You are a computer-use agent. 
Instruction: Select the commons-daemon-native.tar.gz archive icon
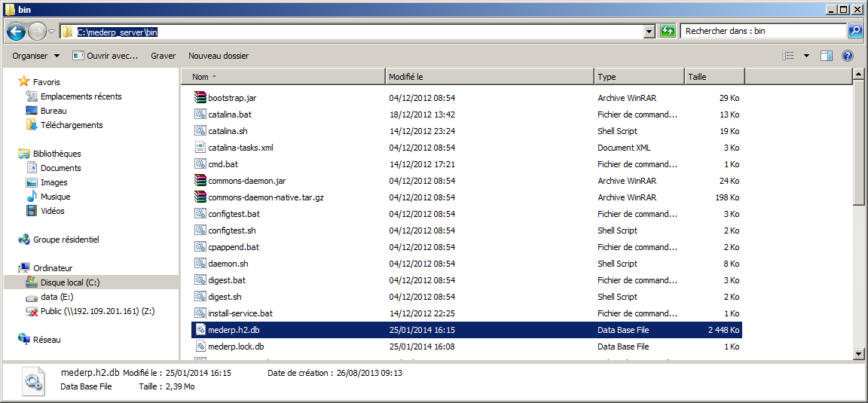[x=200, y=197]
